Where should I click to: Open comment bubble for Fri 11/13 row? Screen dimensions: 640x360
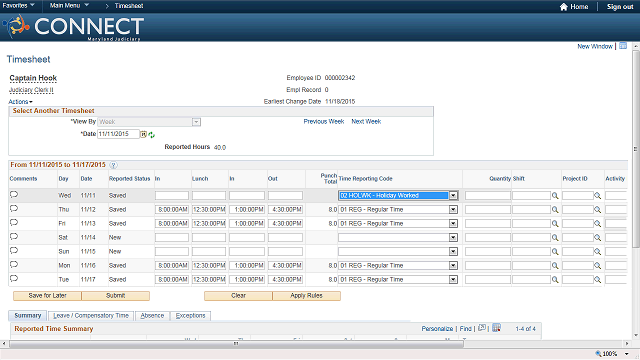pos(14,222)
